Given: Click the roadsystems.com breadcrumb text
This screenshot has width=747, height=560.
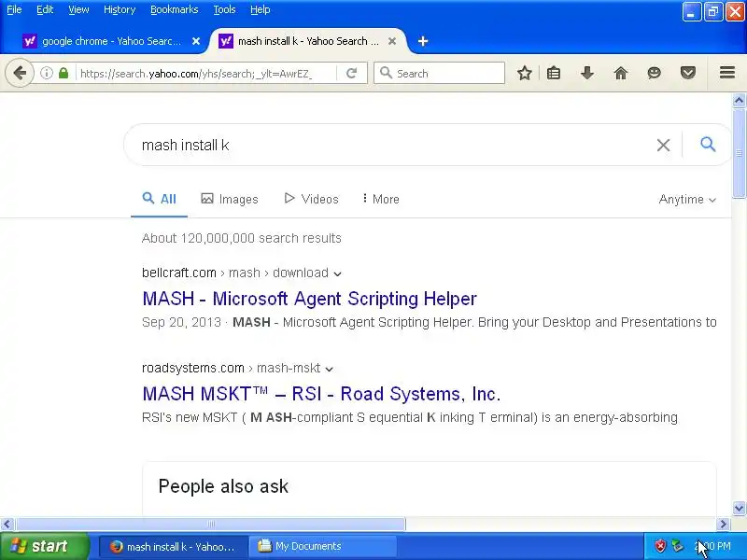Looking at the screenshot, I should tap(193, 368).
